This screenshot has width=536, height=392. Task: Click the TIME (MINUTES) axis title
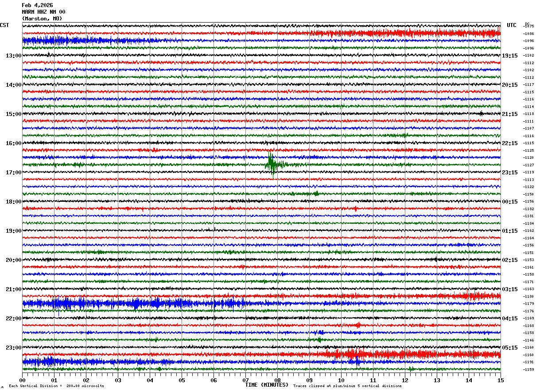267,385
